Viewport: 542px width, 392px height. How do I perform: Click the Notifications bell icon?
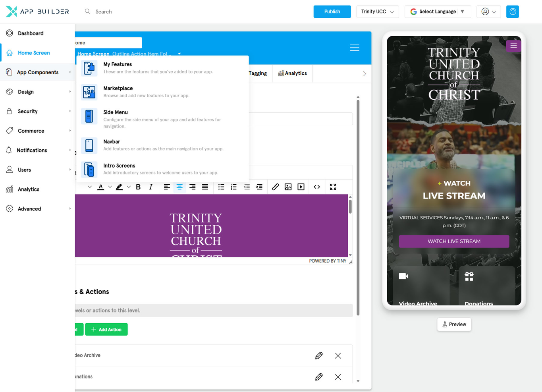[9, 150]
